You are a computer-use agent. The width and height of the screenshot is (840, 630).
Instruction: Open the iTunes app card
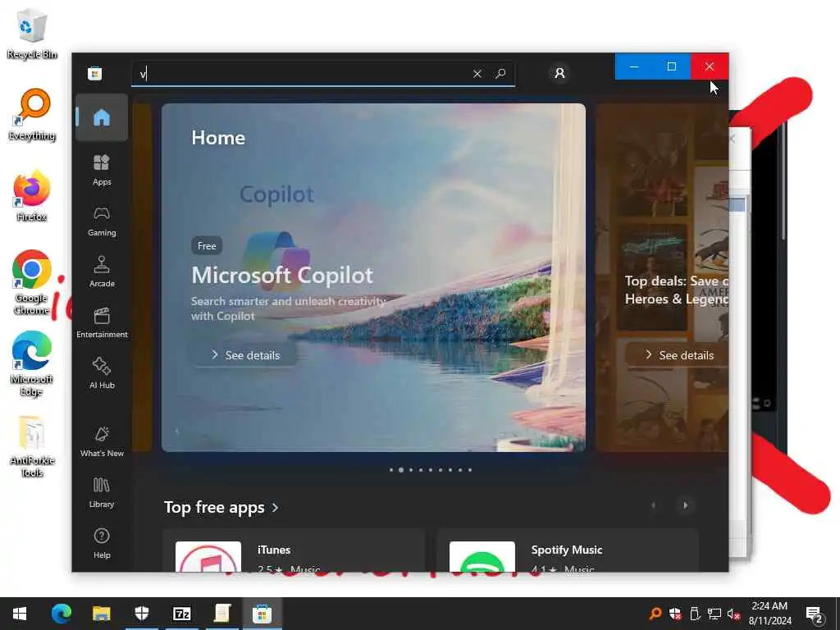pyautogui.click(x=293, y=550)
